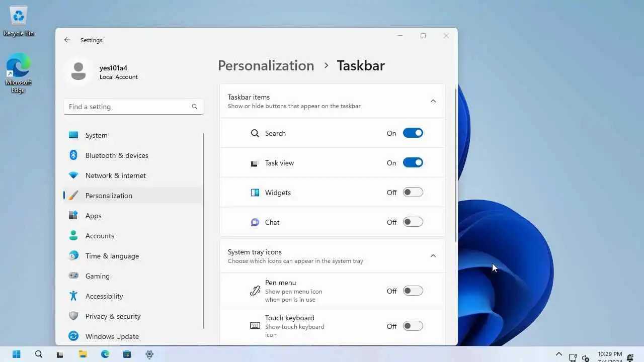Launch Microsoft Edge from the taskbar
This screenshot has height=362, width=644.
[x=105, y=354]
